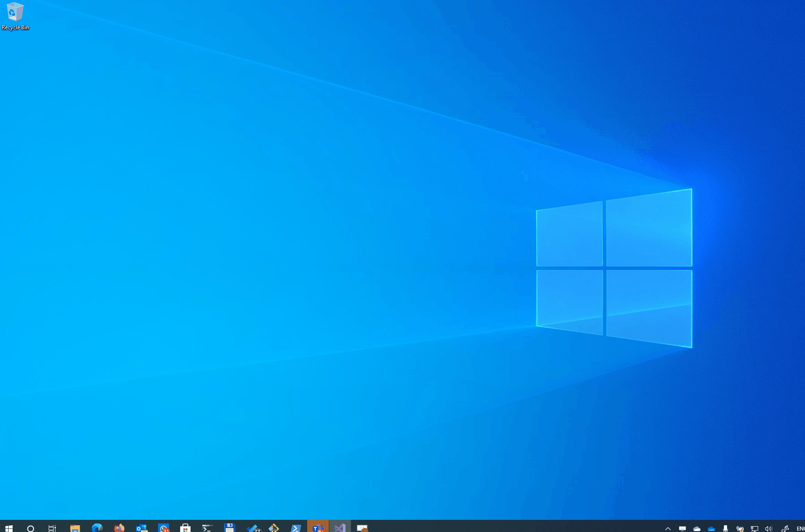
Task: Open Outlook from the taskbar
Action: coord(141,527)
